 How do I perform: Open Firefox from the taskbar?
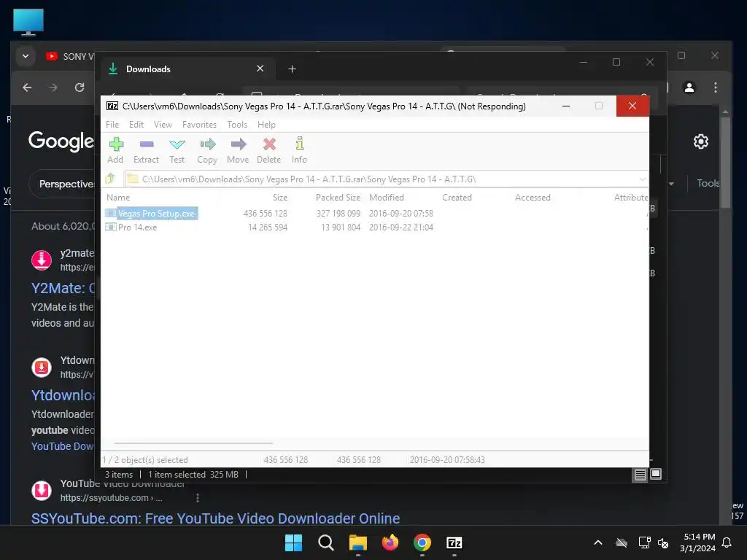tap(390, 542)
